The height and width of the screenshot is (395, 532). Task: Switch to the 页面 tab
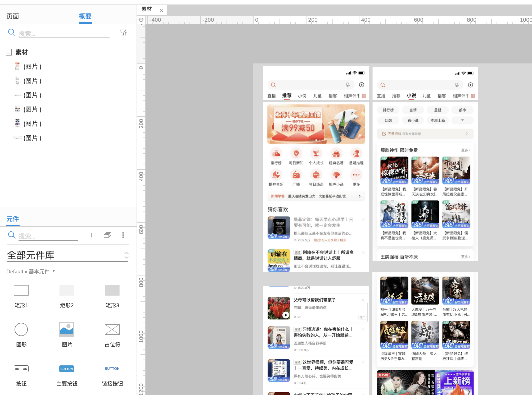click(x=13, y=16)
